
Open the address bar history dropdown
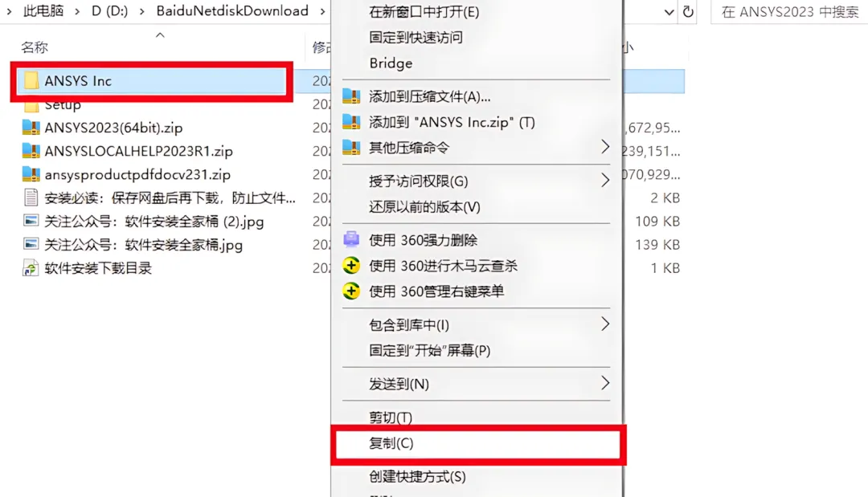pos(669,12)
